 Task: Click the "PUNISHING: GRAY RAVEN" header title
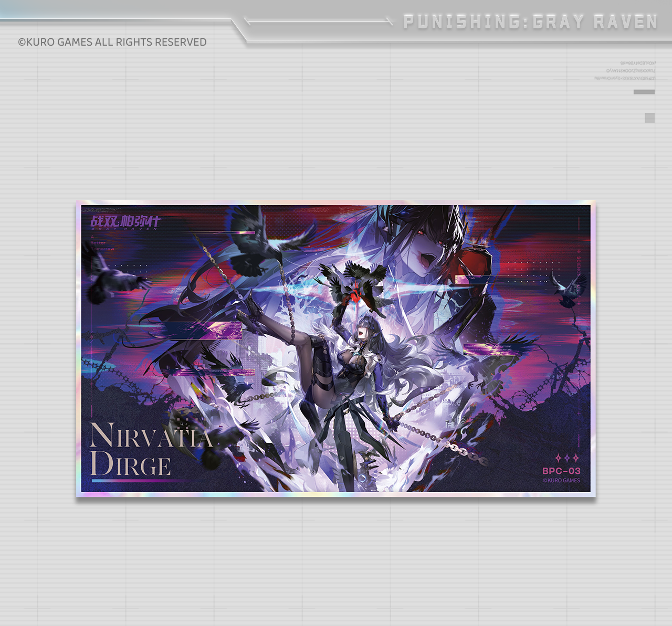point(530,22)
